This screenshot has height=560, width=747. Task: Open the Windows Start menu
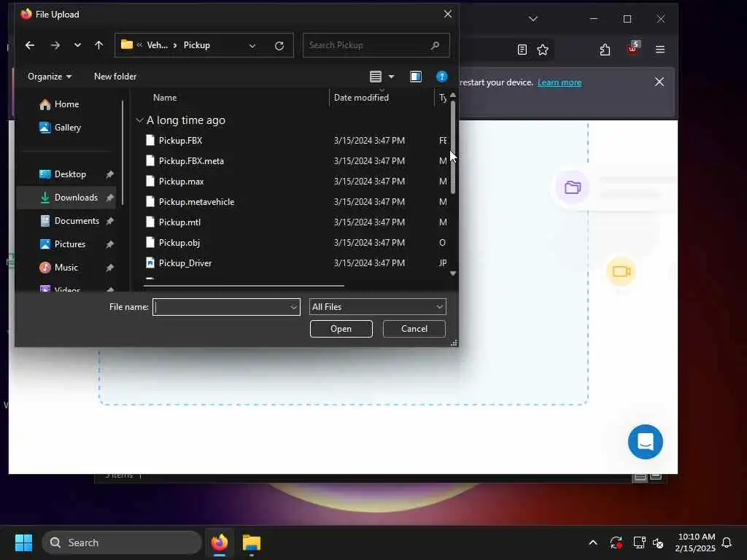tap(23, 542)
